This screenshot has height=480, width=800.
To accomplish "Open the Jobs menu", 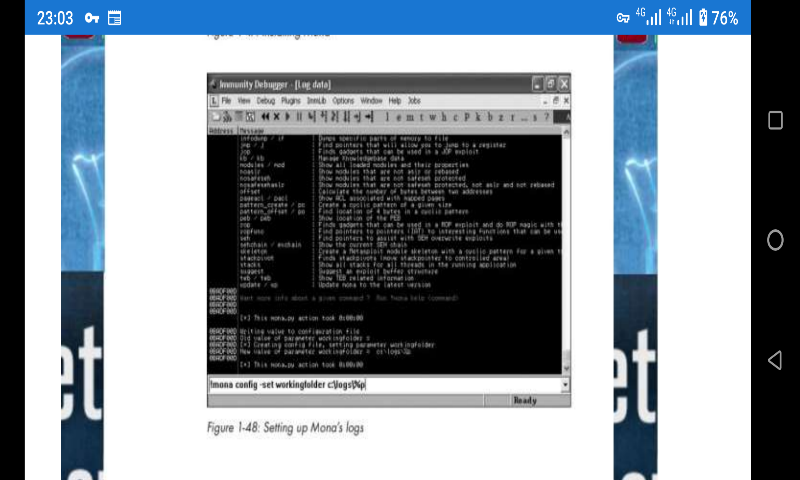I will point(414,100).
